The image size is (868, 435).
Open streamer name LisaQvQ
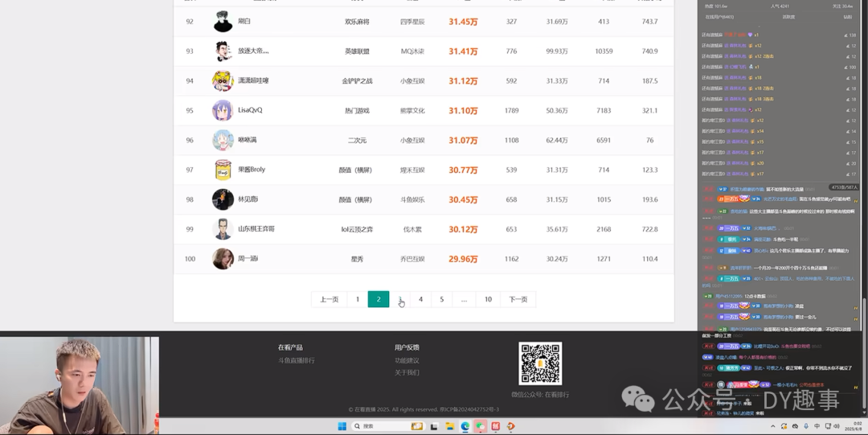click(x=250, y=110)
